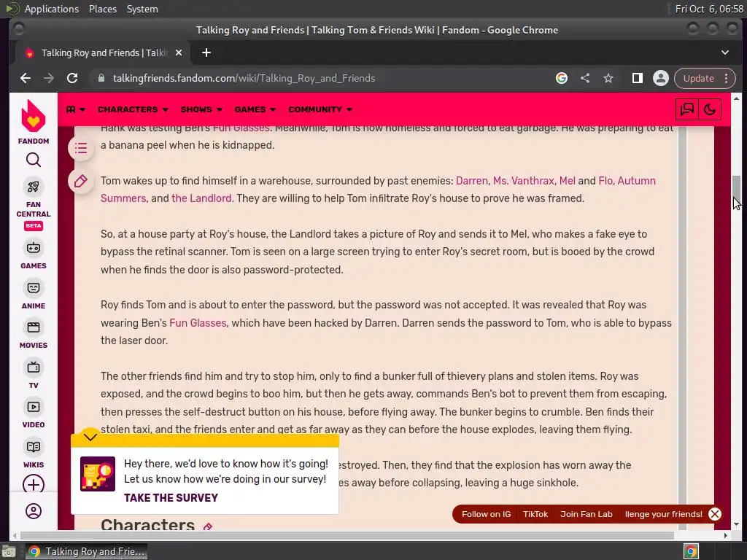Open the Wikis book icon
This screenshot has width=747, height=560.
click(x=34, y=447)
